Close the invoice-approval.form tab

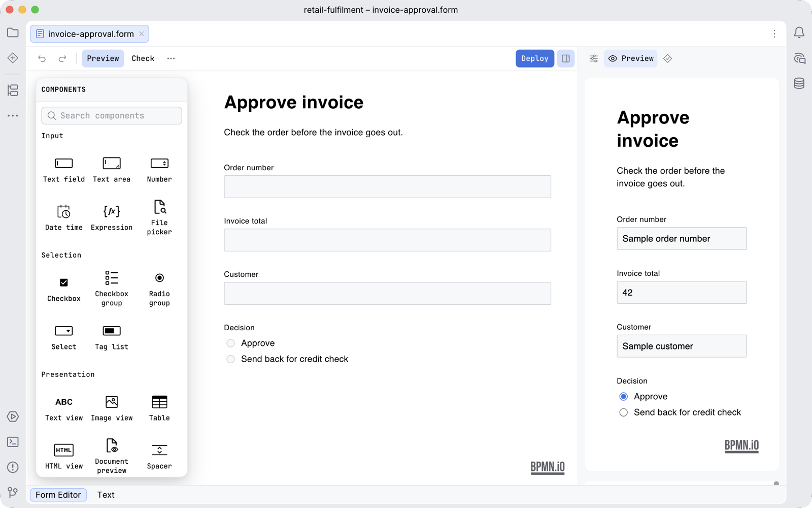(x=142, y=34)
